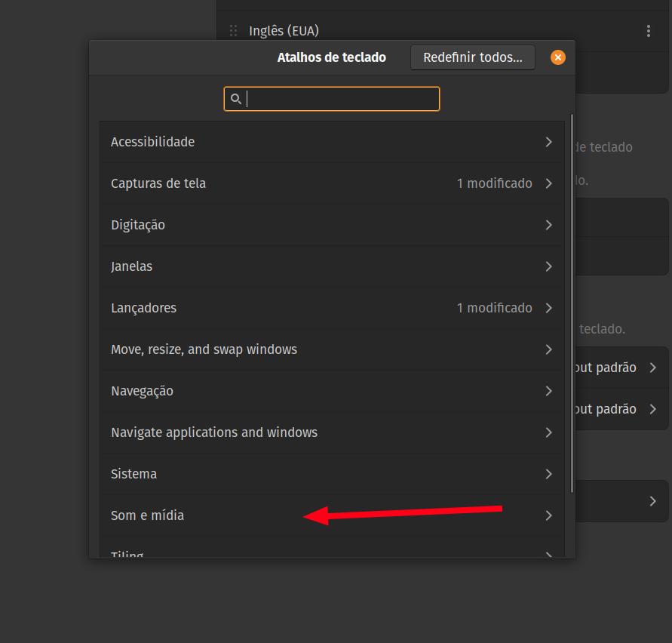
Task: Click the Sistema category label
Action: [x=133, y=474]
